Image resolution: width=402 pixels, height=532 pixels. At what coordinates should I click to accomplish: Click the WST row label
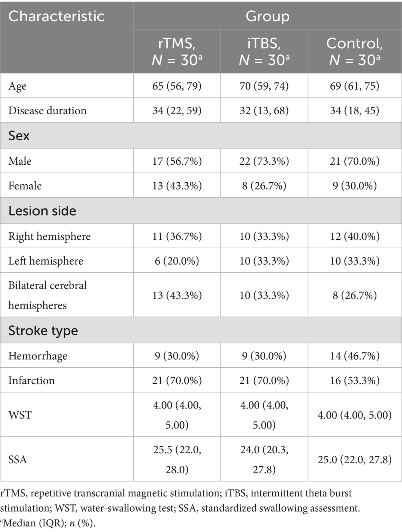[x=20, y=415]
